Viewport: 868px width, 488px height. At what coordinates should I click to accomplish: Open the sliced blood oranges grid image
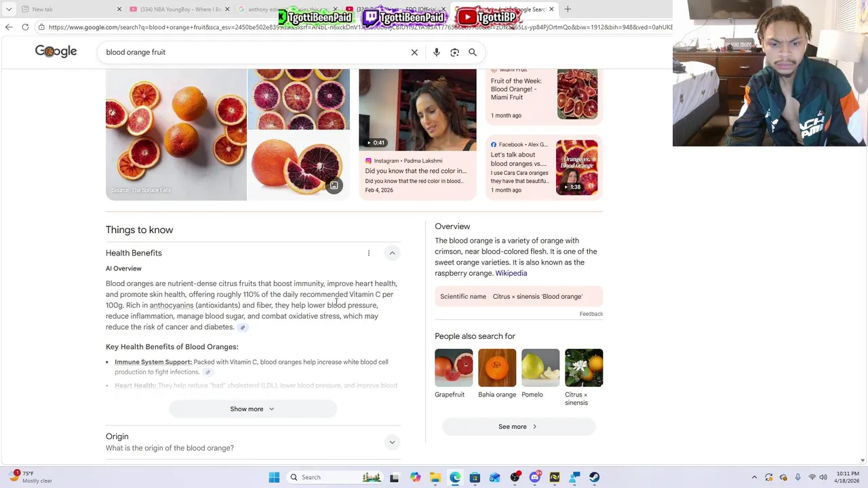pyautogui.click(x=299, y=99)
